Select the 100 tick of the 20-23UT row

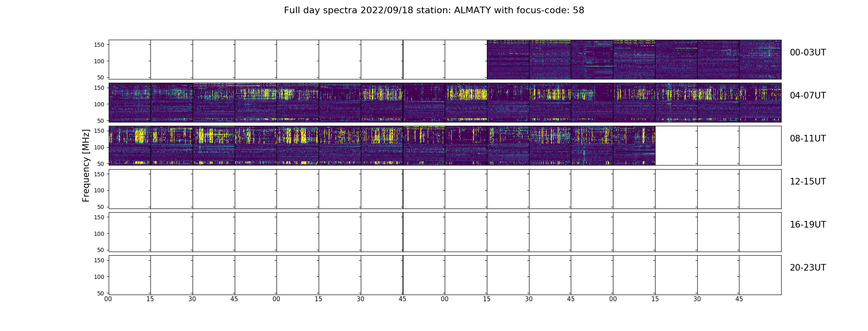coord(100,277)
